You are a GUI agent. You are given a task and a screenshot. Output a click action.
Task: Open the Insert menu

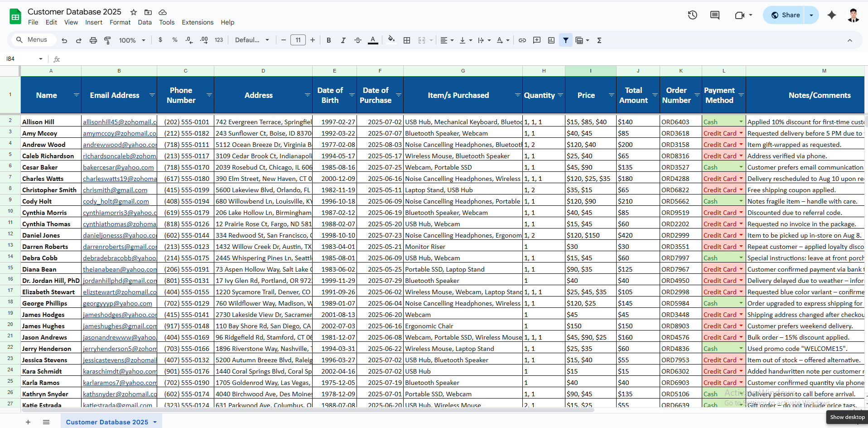pyautogui.click(x=94, y=22)
